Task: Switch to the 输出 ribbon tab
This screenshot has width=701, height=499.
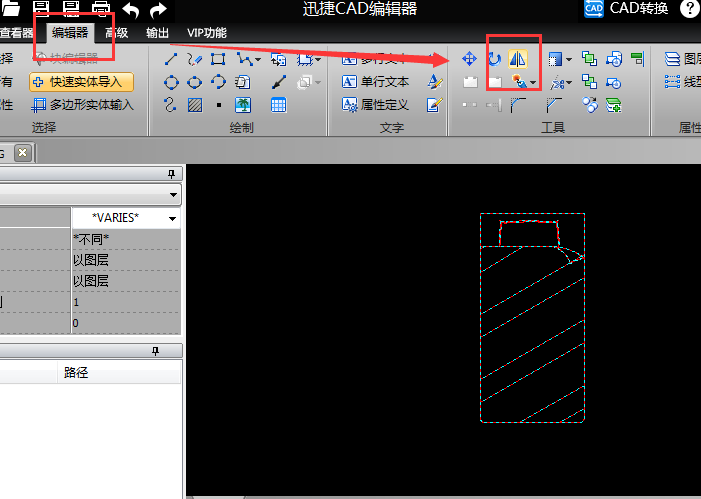Action: click(x=157, y=33)
